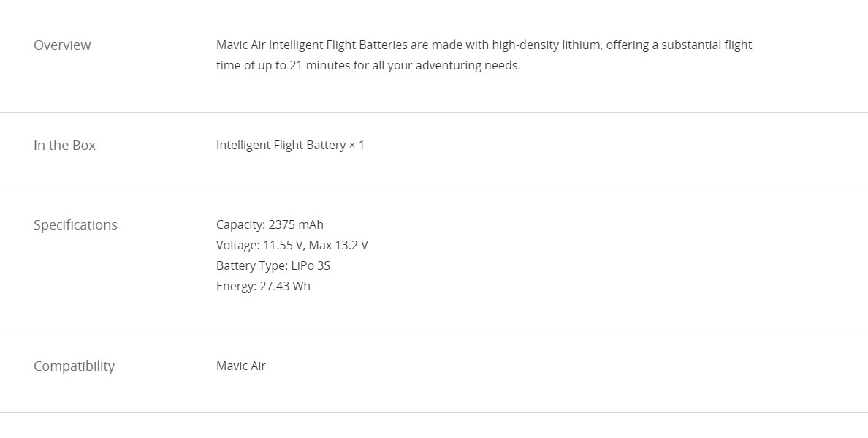The image size is (868, 438).
Task: Click the 27.43 Wh value
Action: [x=285, y=287]
